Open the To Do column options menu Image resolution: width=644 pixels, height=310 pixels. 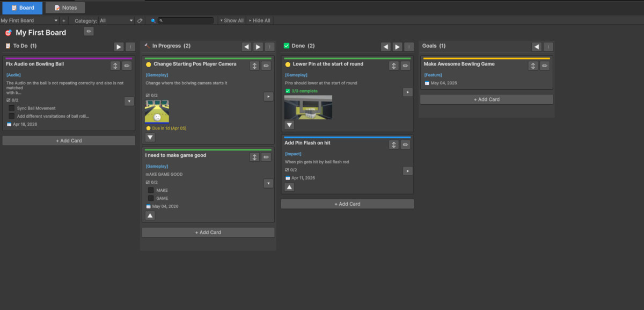point(130,47)
